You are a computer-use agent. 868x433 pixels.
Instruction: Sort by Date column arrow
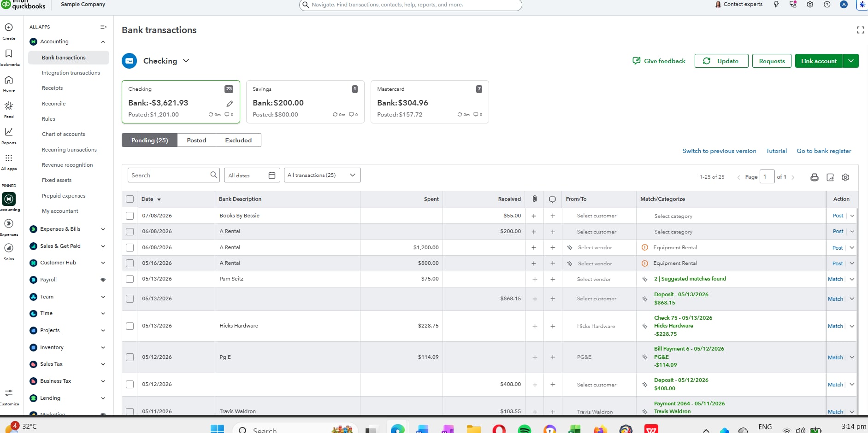(x=159, y=199)
